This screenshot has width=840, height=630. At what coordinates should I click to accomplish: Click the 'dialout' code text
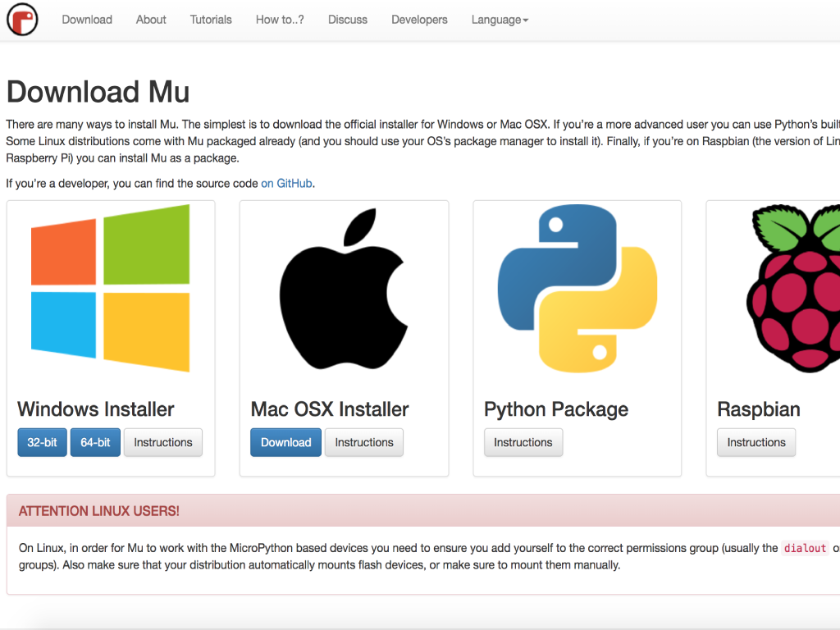pyautogui.click(x=806, y=548)
